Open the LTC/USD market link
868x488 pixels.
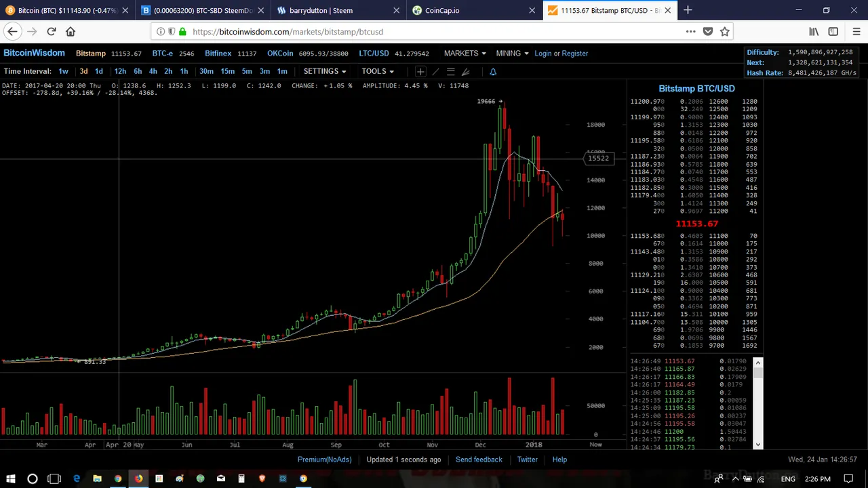(374, 54)
